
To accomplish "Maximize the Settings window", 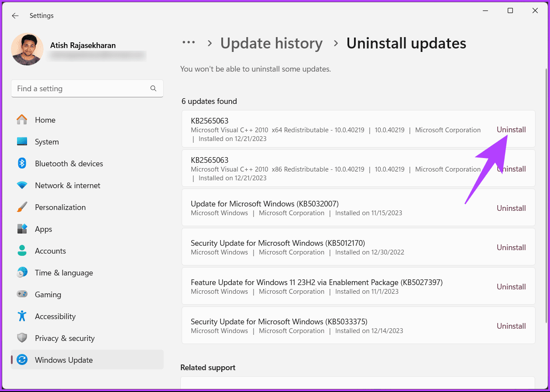I will pyautogui.click(x=510, y=11).
